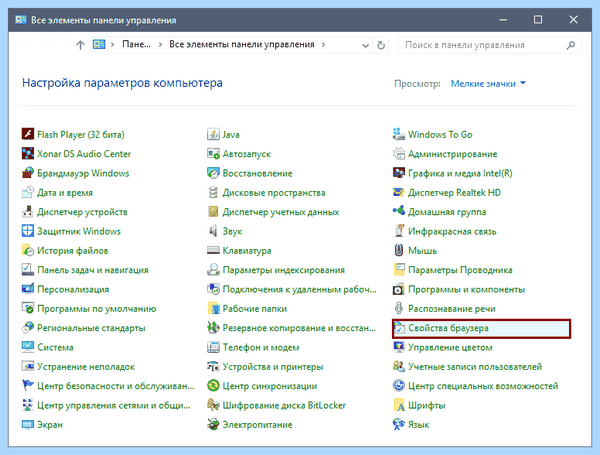Open Резервное копирование и восстановление
The height and width of the screenshot is (455, 600).
click(299, 328)
